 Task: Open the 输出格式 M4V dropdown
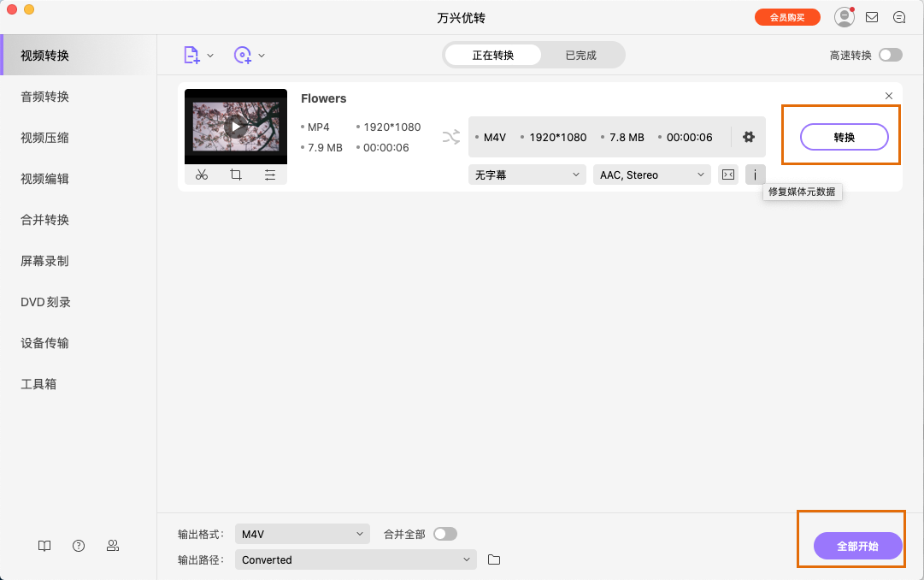tap(302, 532)
